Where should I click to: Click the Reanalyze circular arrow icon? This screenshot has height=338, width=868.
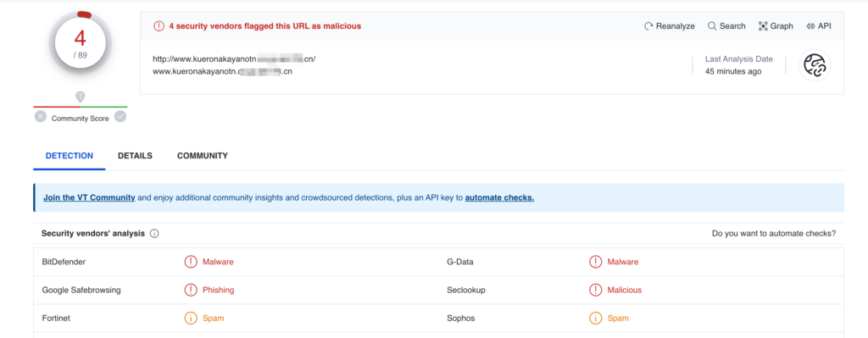[x=648, y=26]
